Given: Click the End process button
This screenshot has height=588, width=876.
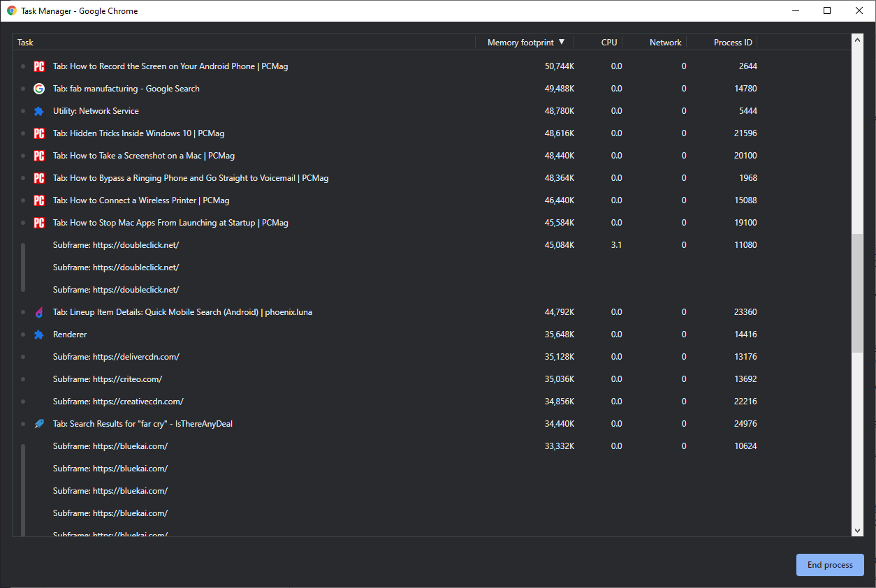Looking at the screenshot, I should coord(830,565).
